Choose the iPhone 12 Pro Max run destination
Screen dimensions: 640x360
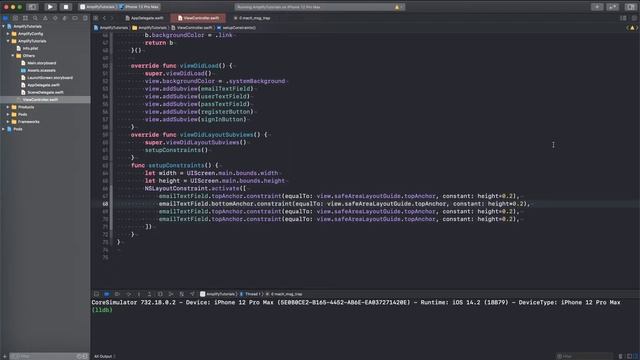[x=140, y=7]
